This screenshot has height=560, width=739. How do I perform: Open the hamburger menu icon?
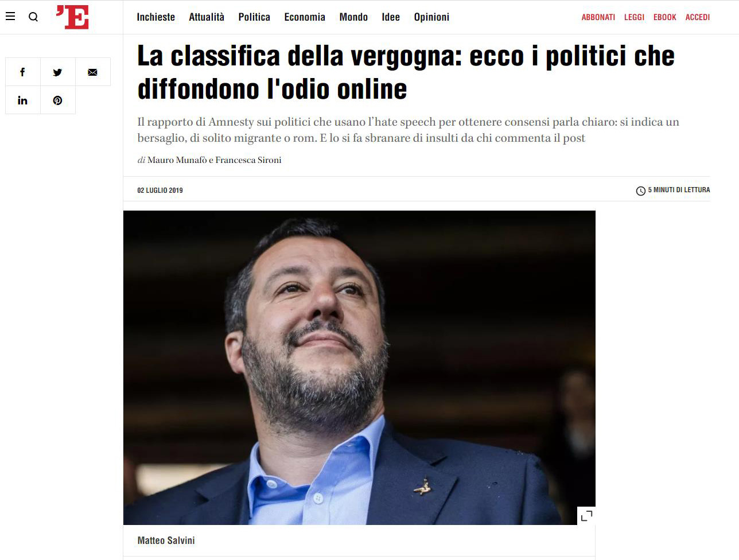pyautogui.click(x=10, y=17)
